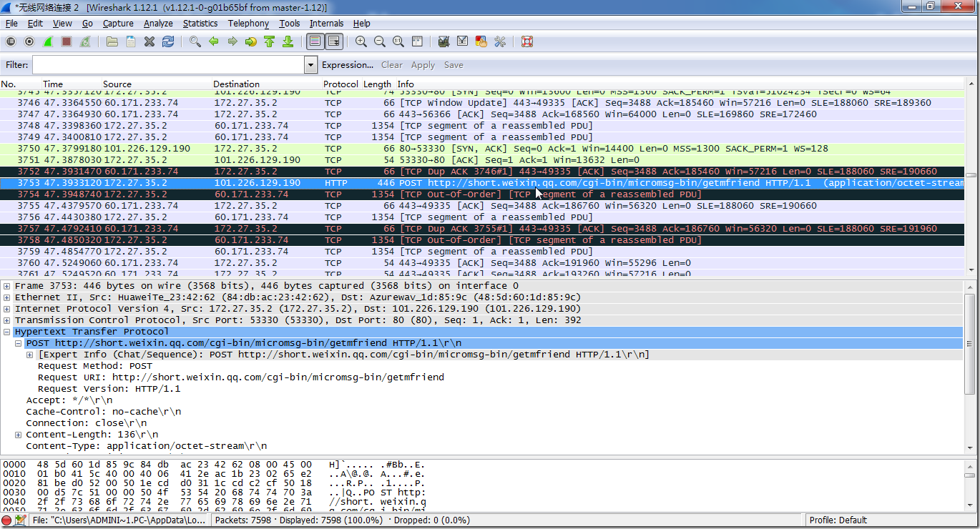Go forward in packet history
The image size is (980, 529).
click(x=232, y=41)
